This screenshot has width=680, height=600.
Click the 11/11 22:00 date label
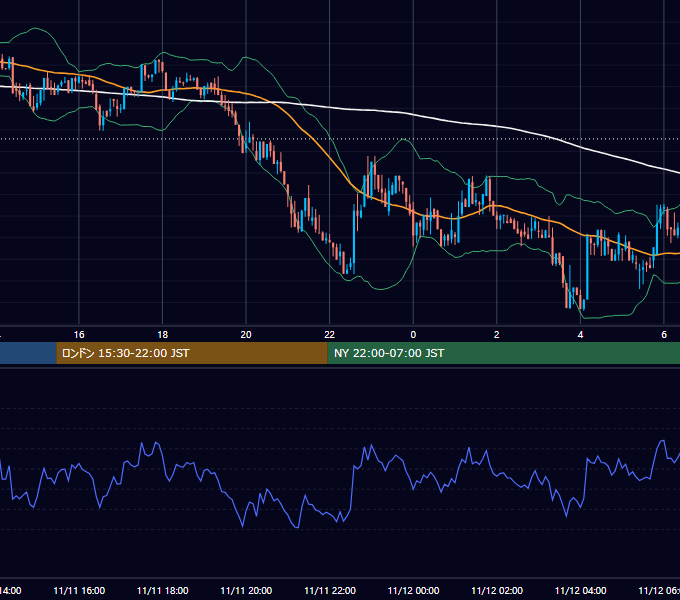330,590
